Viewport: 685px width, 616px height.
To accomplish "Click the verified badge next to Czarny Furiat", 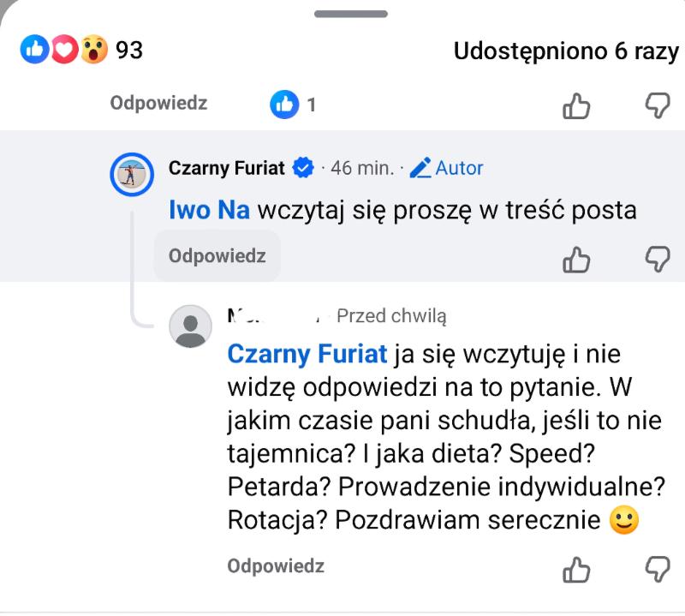I will pyautogui.click(x=303, y=168).
